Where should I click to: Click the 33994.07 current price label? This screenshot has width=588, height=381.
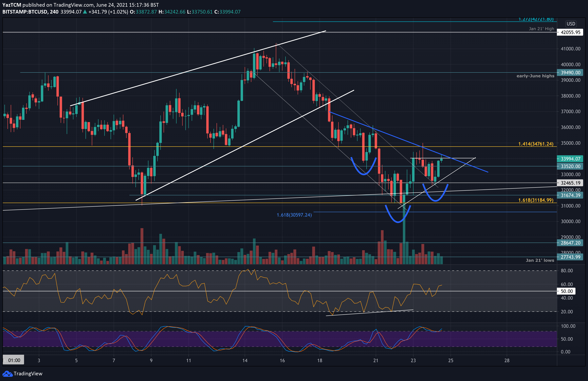[x=570, y=159]
